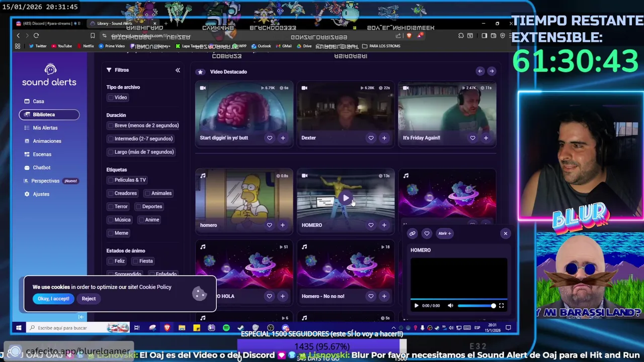Open Casa in the Sound Alerts sidebar
The image size is (644, 362).
pyautogui.click(x=38, y=101)
